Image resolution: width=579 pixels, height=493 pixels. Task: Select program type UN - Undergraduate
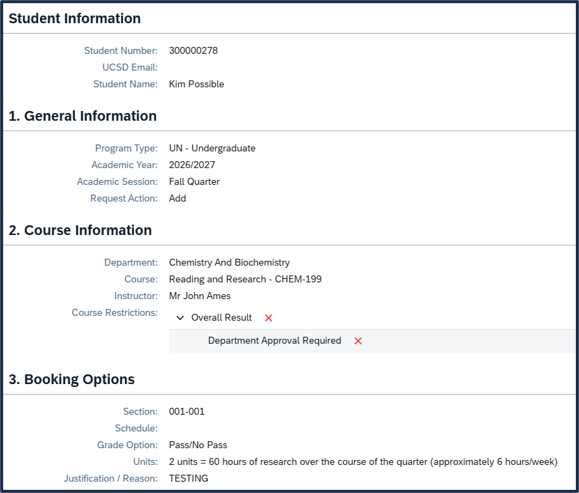212,148
